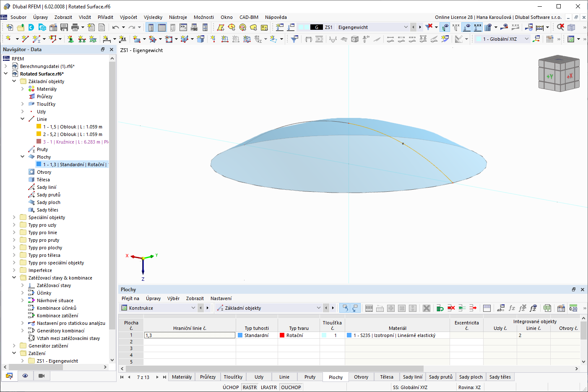
Task: Collapse the Zatěžovací stavy & kombinace folder
Action: tap(13, 277)
